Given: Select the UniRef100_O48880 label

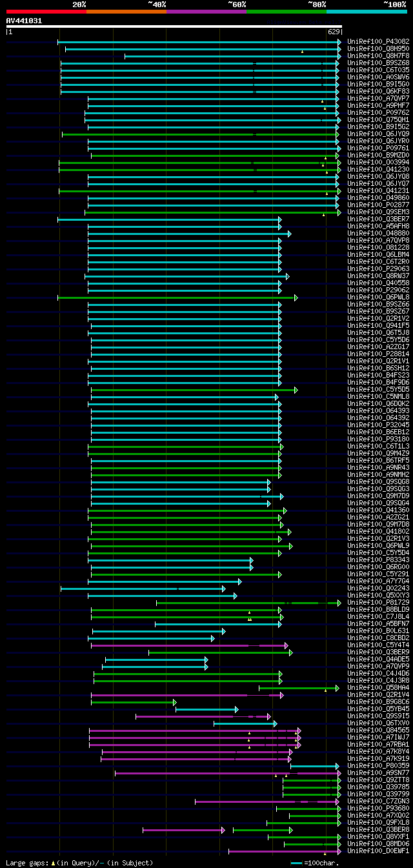Looking at the screenshot, I should coord(377,233).
